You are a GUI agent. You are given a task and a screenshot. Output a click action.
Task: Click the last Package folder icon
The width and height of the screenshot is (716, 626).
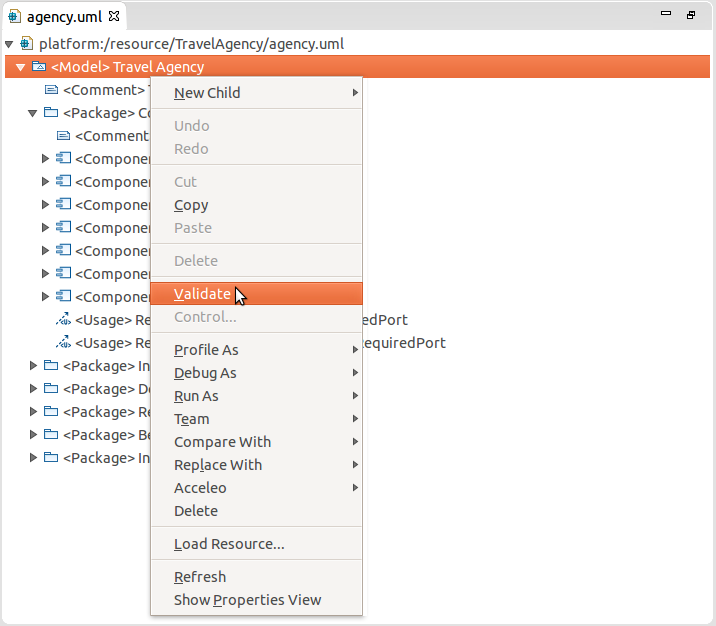pos(51,457)
